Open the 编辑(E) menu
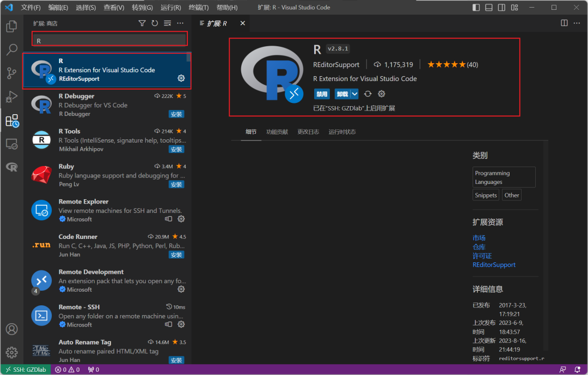 point(58,8)
